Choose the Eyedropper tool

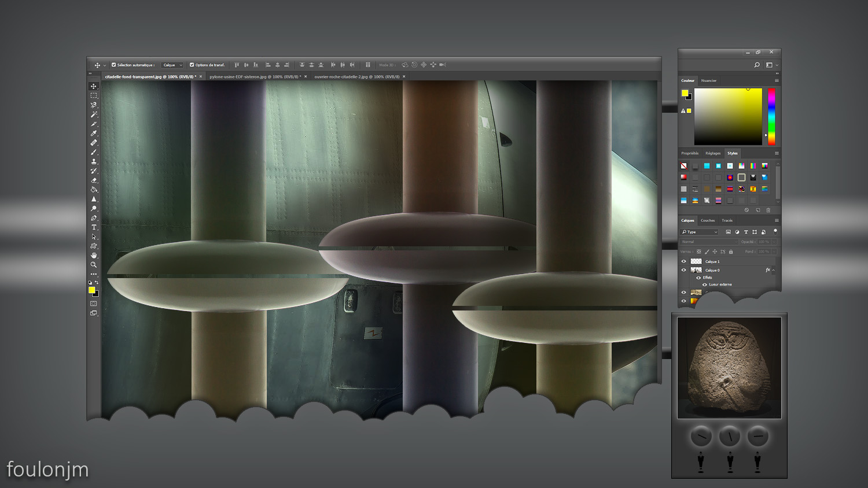pyautogui.click(x=94, y=134)
